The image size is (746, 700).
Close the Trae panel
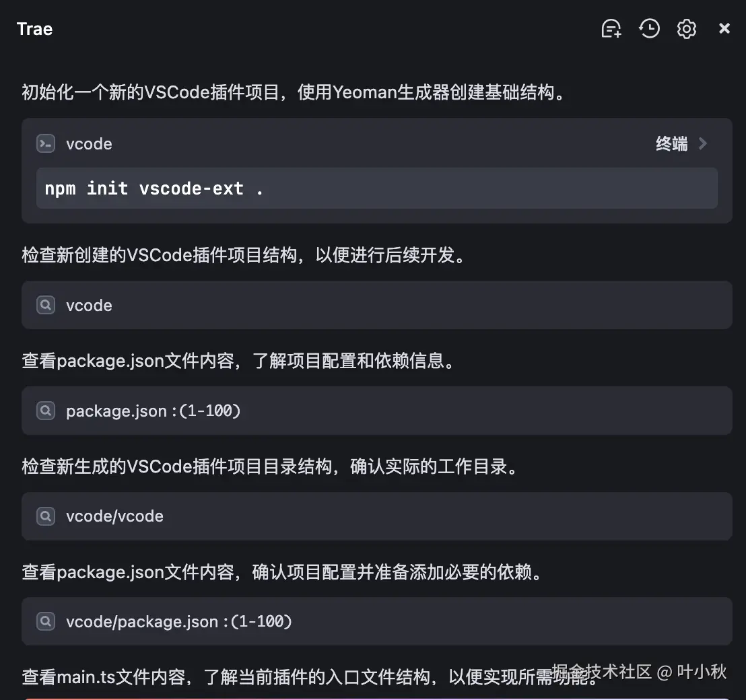(724, 28)
